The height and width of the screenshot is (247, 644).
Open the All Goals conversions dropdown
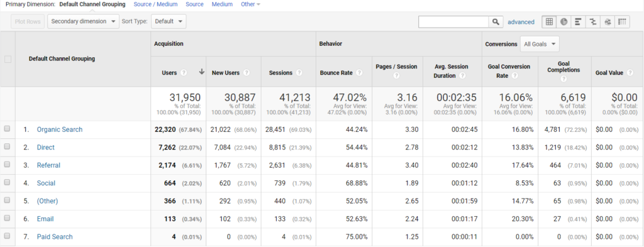pos(540,44)
